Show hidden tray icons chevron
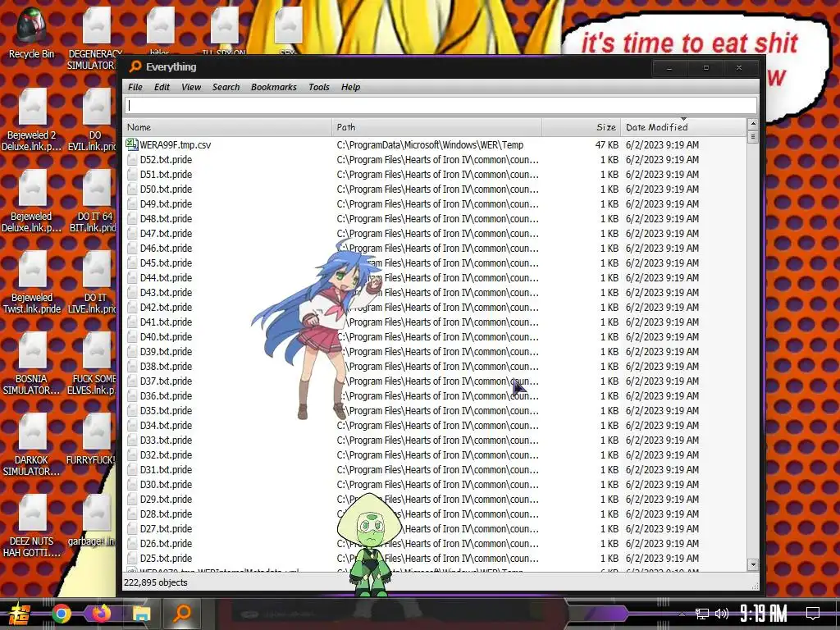The image size is (840, 630). pyautogui.click(x=682, y=614)
